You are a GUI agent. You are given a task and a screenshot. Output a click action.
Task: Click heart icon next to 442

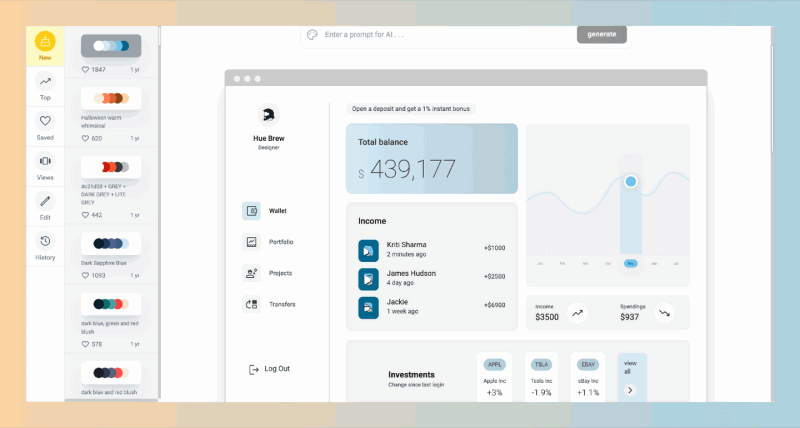(85, 215)
